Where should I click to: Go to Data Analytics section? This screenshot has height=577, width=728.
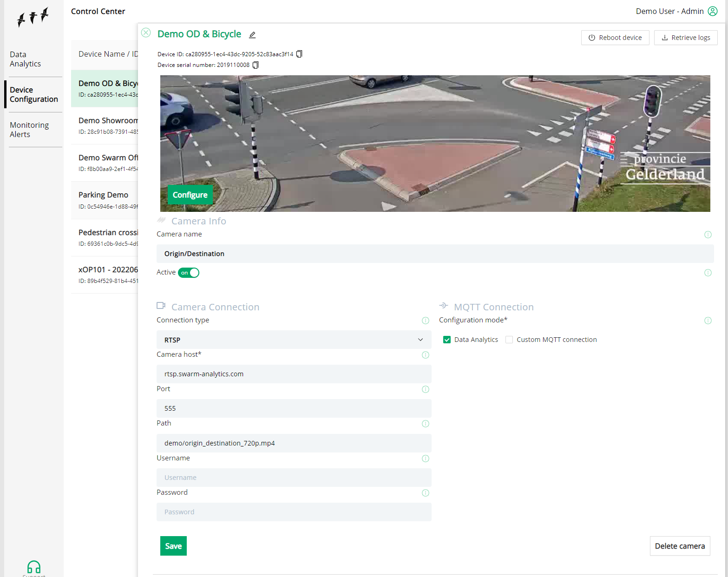26,59
